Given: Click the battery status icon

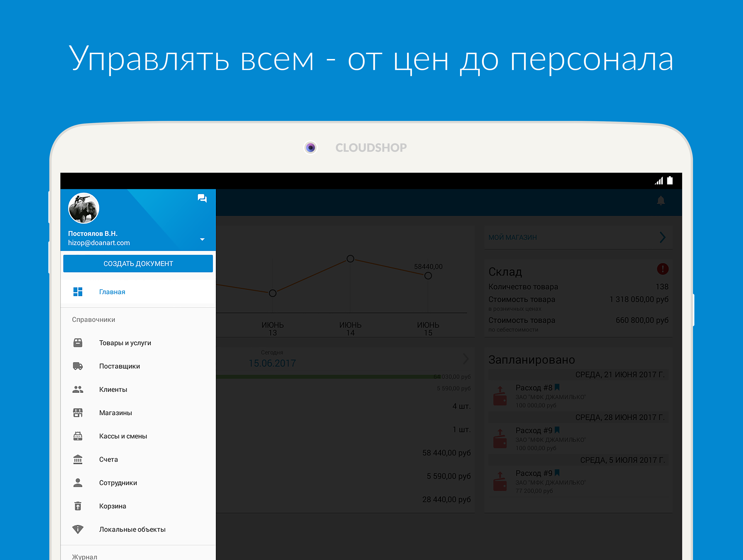Looking at the screenshot, I should [x=670, y=180].
